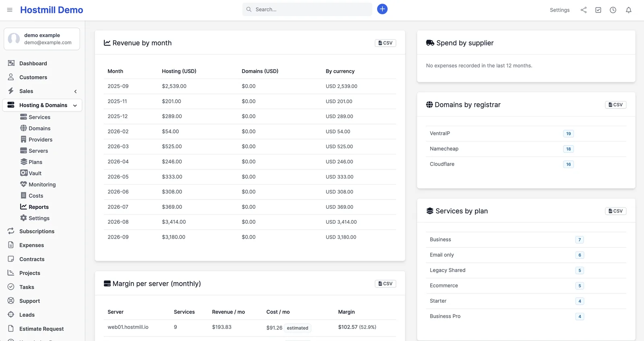The image size is (644, 341).
Task: Click the Subscriptions repeat icon
Action: (x=11, y=231)
